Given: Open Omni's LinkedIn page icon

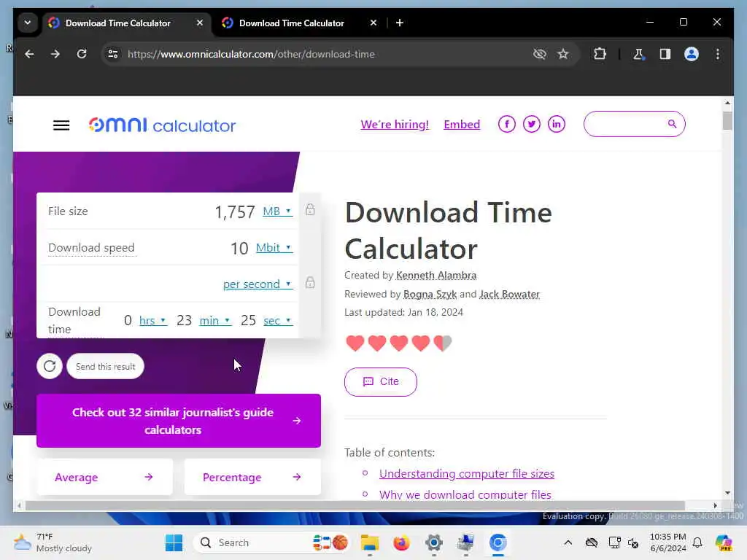Looking at the screenshot, I should pos(557,124).
